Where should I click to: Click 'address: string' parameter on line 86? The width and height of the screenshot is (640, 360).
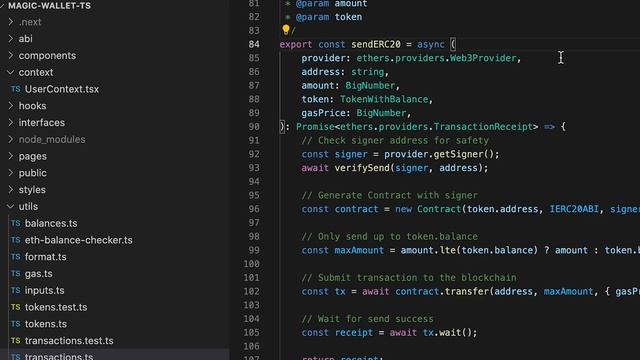click(x=342, y=72)
